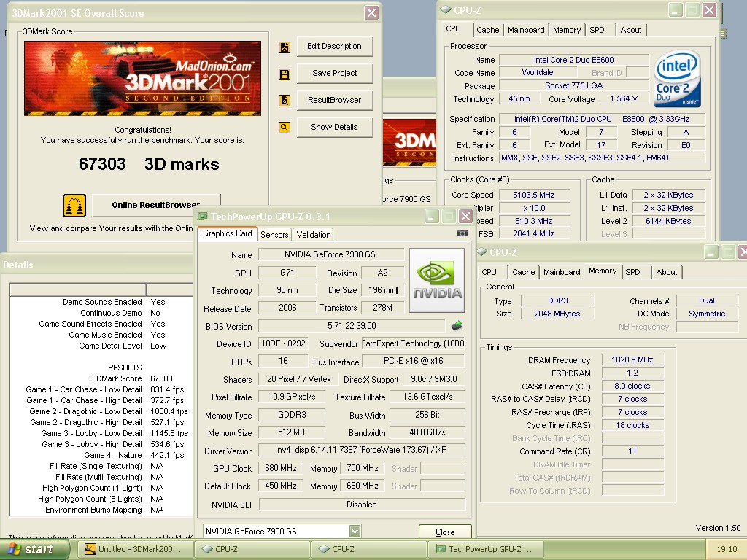Open the About tab in lower CPU-Z

point(667,272)
